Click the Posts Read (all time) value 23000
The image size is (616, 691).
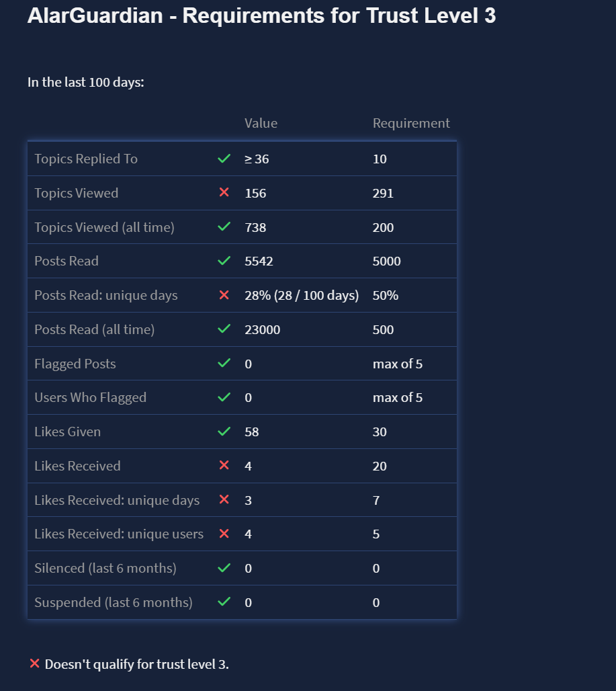click(263, 329)
